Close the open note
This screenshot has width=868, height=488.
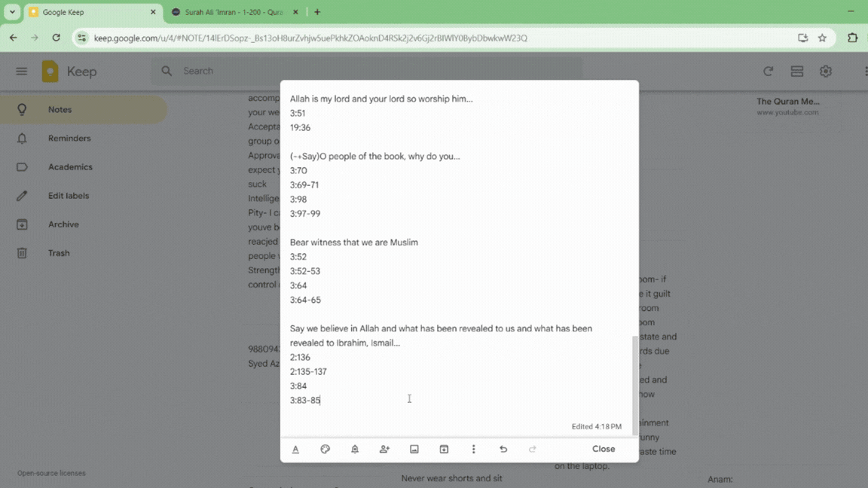[x=603, y=449]
